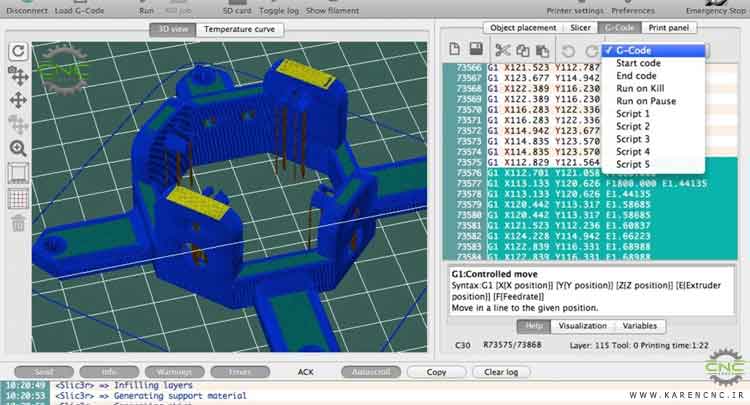Select Script 1 from the list
The image size is (750, 405).
click(x=653, y=114)
